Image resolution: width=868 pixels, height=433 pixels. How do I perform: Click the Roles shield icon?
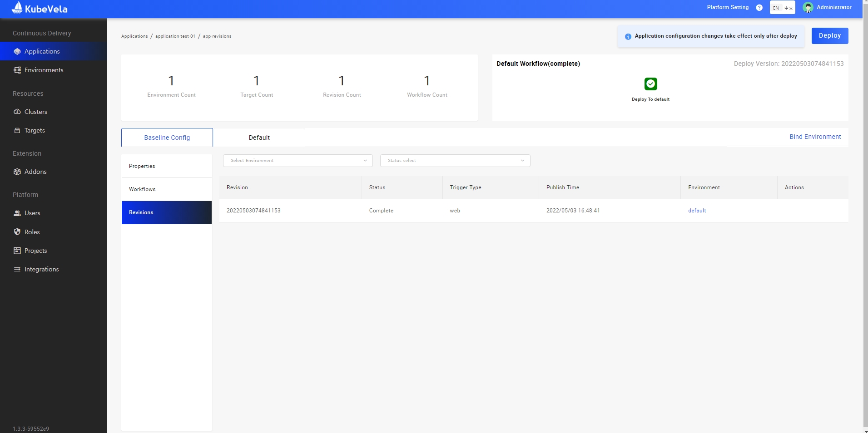(x=17, y=232)
